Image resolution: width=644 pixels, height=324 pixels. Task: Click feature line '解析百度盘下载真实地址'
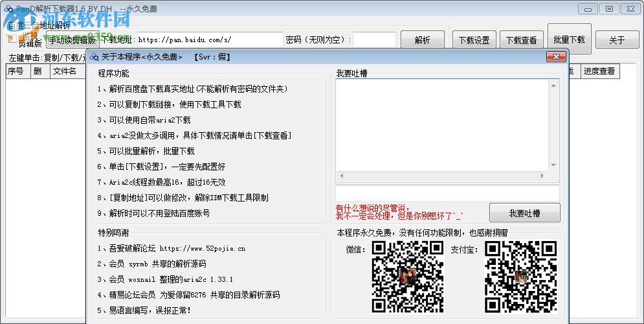pos(193,89)
